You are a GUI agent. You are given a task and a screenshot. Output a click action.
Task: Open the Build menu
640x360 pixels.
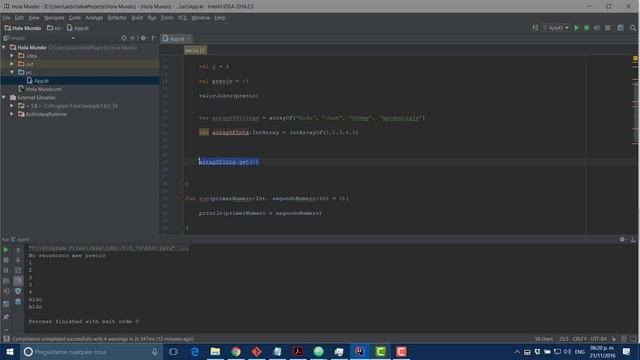pyautogui.click(x=137, y=18)
